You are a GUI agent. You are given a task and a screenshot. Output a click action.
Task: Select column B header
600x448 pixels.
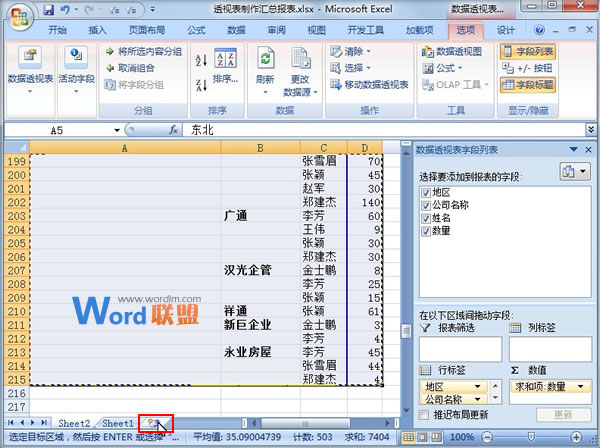[x=260, y=148]
